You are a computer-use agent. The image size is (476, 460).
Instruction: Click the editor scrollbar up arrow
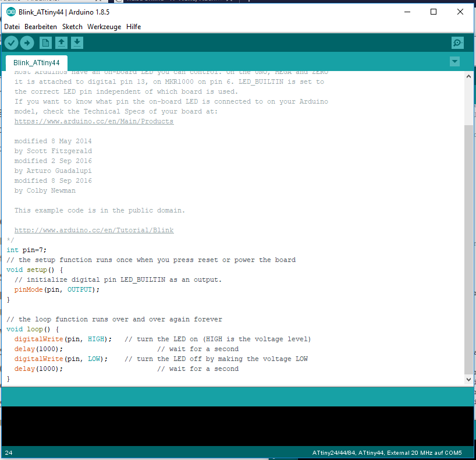click(468, 76)
